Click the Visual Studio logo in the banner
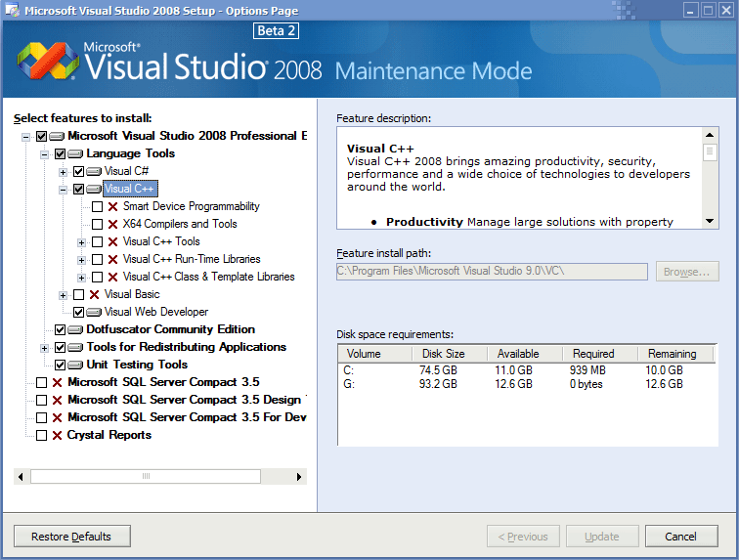Viewport: 739px width, 560px height. point(48,61)
